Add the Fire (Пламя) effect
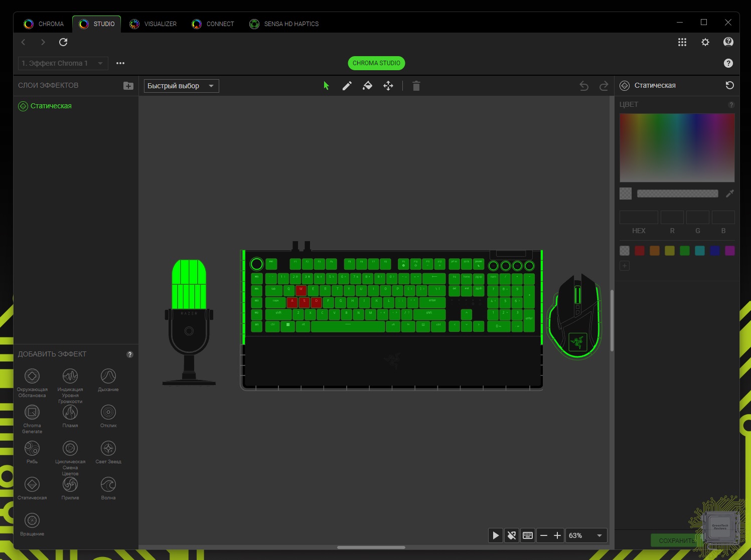751x560 pixels. tap(70, 413)
